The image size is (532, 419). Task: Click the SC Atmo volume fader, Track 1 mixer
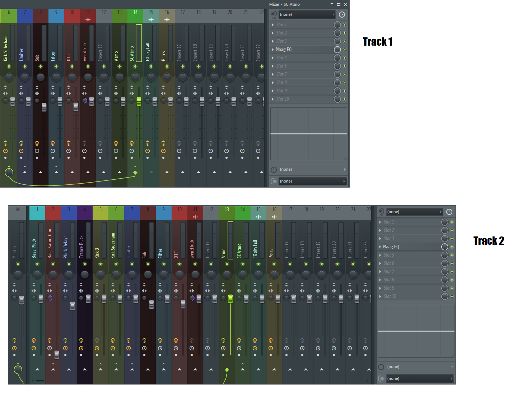[139, 102]
